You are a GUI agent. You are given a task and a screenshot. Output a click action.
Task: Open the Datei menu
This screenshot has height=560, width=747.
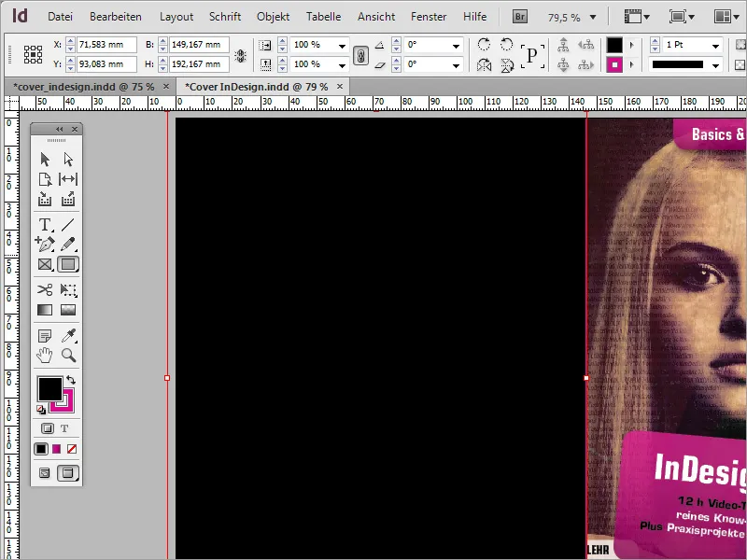point(60,17)
